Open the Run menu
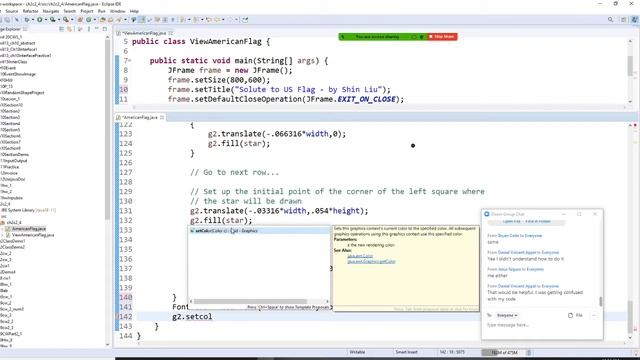This screenshot has width=640, height=360. [101, 11]
